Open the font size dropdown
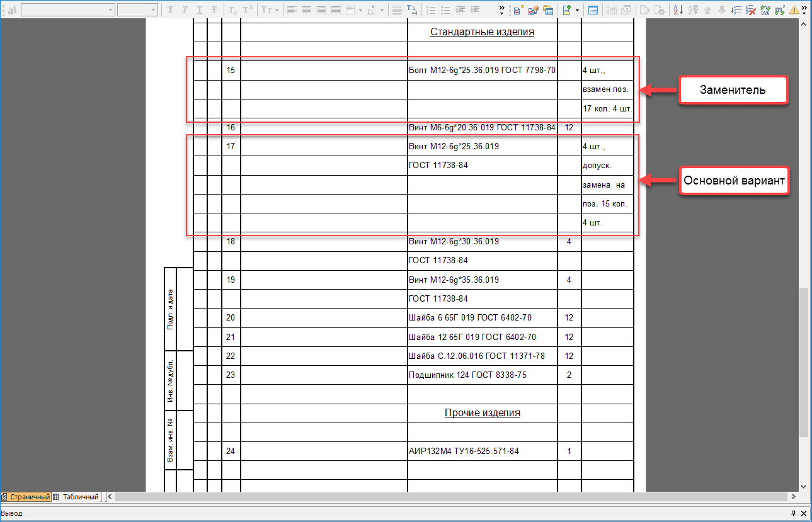Viewport: 812px width, 522px height. point(153,10)
